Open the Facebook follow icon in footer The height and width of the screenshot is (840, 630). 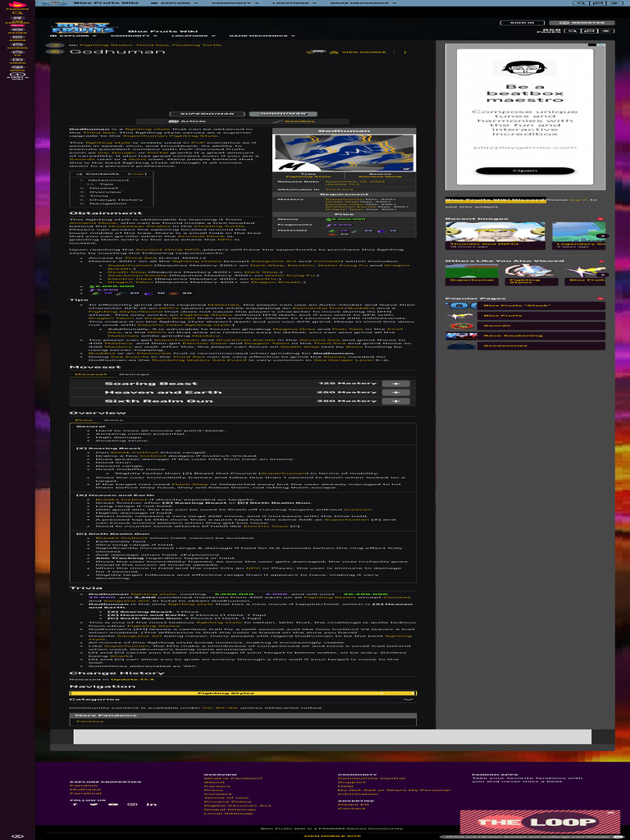75,804
